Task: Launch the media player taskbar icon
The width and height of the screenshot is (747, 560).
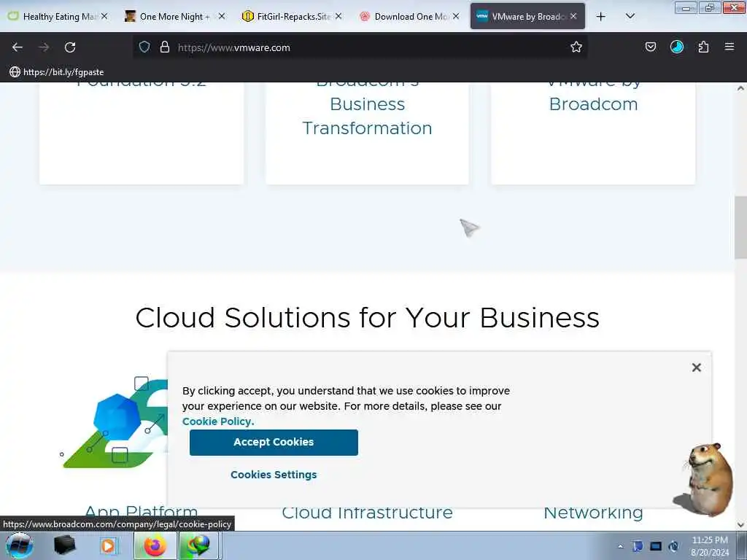Action: pyautogui.click(x=108, y=545)
